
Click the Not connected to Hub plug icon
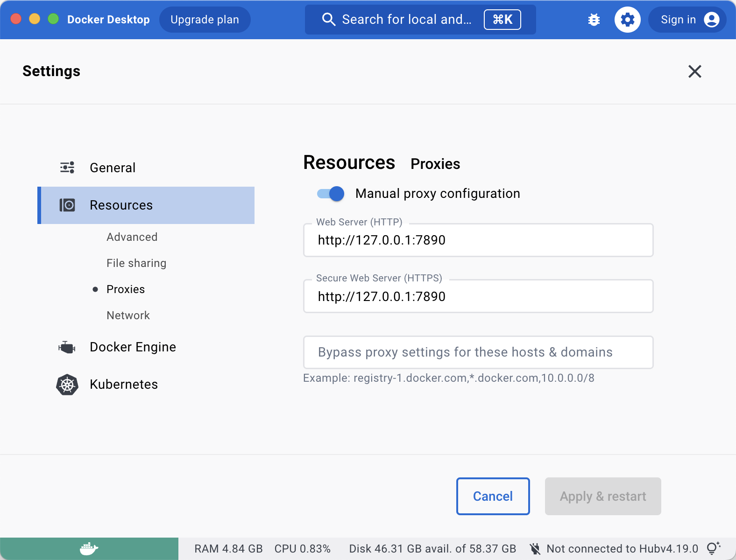[535, 549]
